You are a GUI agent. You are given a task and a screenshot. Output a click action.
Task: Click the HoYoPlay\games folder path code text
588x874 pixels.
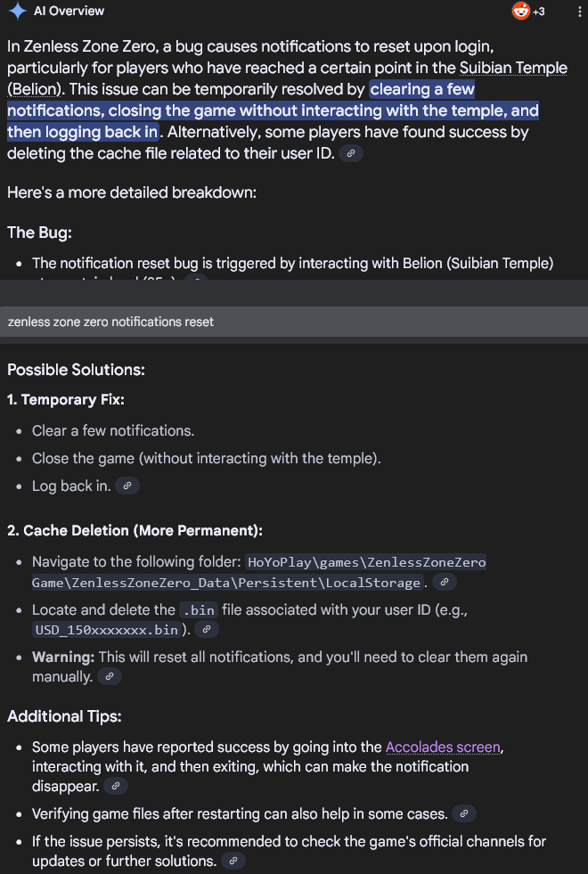tap(366, 562)
